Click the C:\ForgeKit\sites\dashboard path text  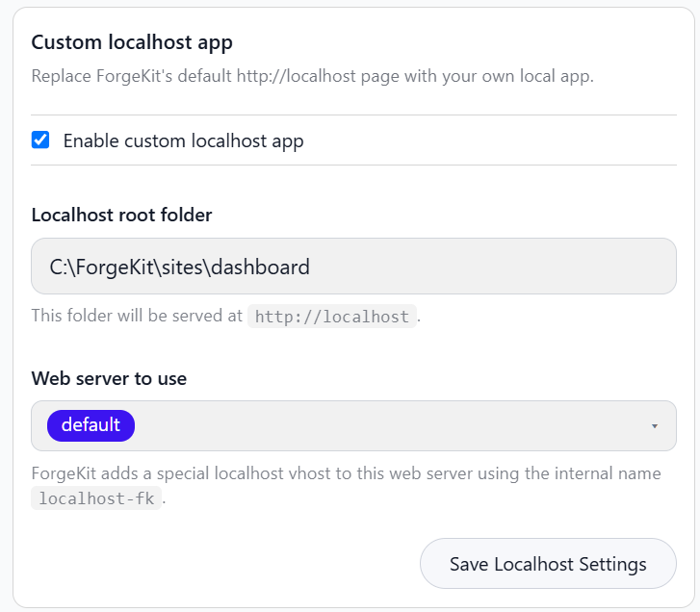179,268
